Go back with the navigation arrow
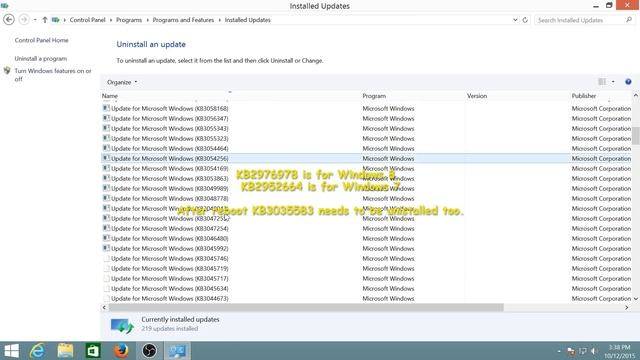This screenshot has height=360, width=640. pos(9,20)
